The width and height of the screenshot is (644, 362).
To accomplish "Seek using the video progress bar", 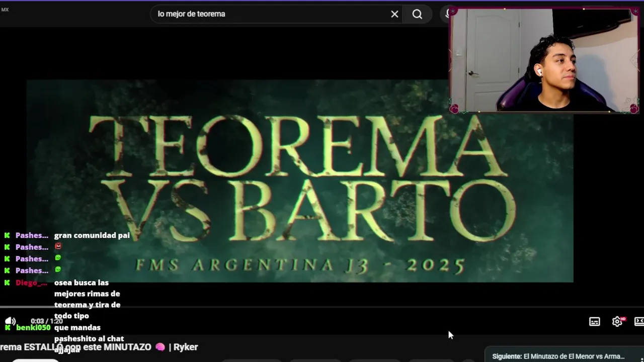I will [x=322, y=307].
